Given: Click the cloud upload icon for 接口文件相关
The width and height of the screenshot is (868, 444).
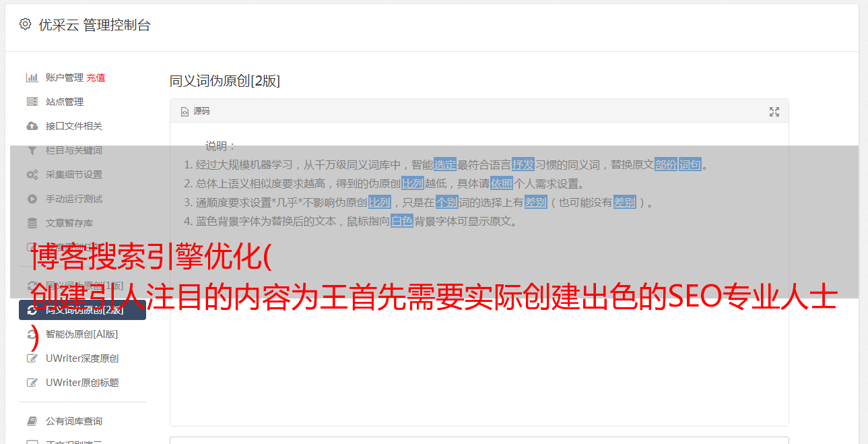Looking at the screenshot, I should point(32,126).
